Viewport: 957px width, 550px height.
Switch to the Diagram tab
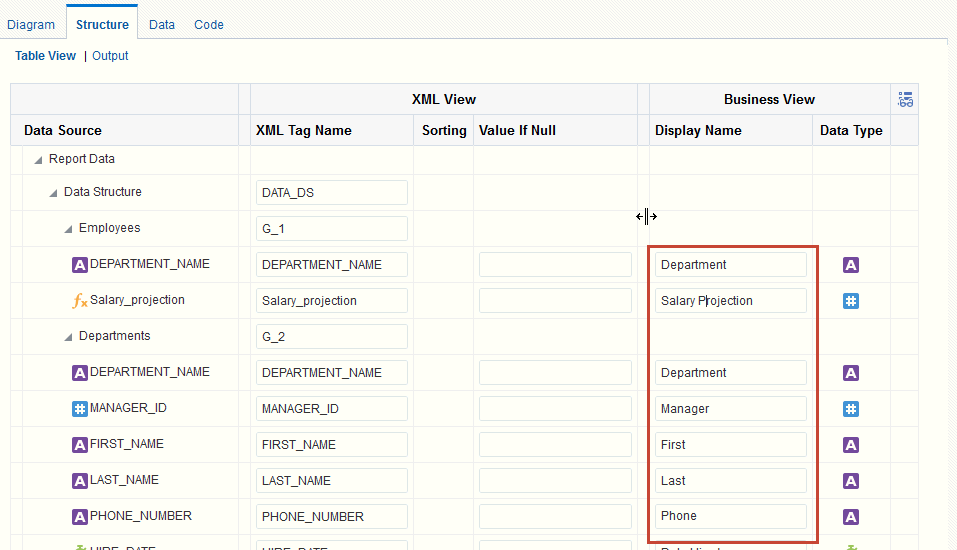[x=31, y=24]
